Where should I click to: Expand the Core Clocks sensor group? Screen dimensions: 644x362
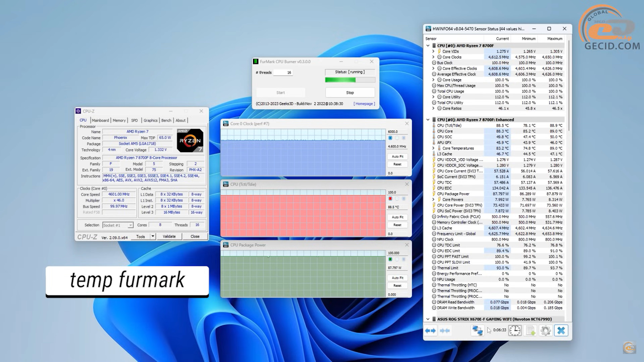[x=433, y=57]
